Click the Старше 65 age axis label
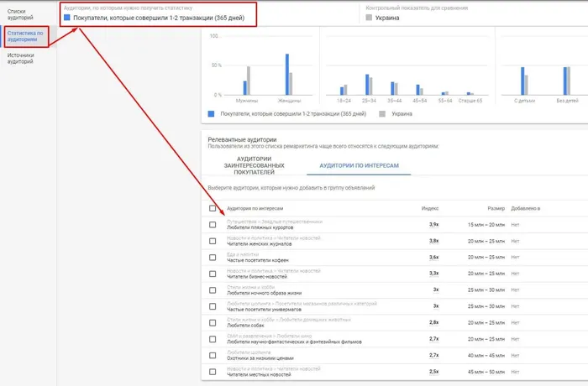This screenshot has width=588, height=386. [470, 101]
